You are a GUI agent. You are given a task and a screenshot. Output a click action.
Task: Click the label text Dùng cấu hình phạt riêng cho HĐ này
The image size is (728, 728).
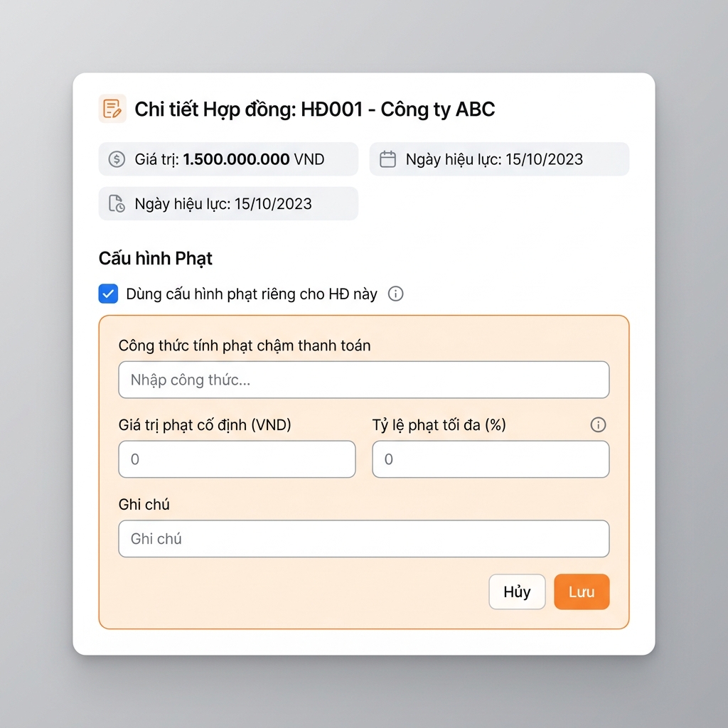[252, 294]
